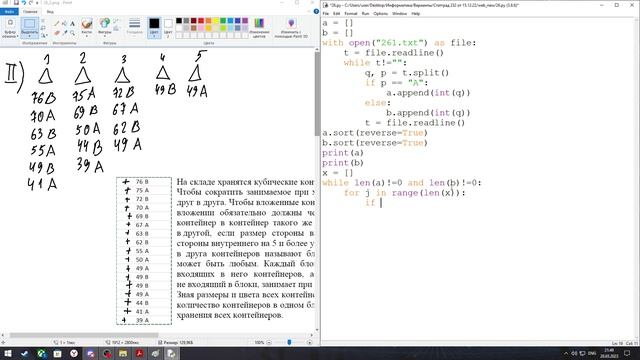The height and width of the screenshot is (360, 640).
Task: Open the Help menu in IDLE
Action: (x=416, y=13)
